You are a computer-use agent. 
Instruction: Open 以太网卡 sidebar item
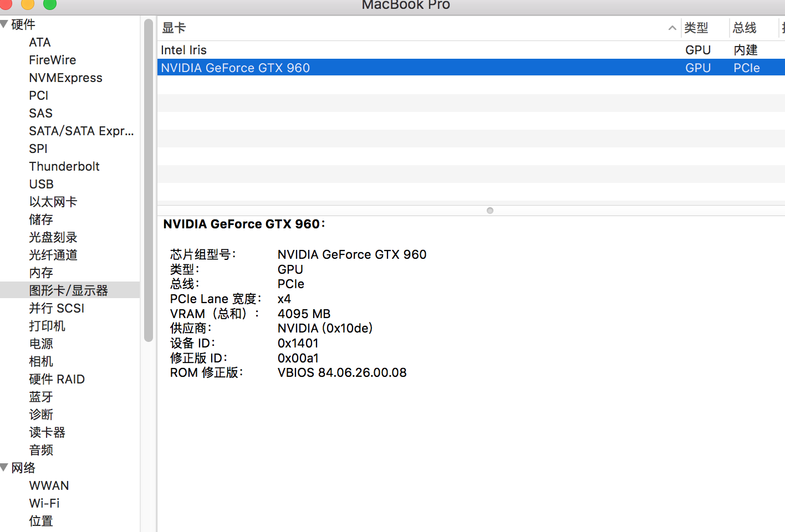coord(53,202)
